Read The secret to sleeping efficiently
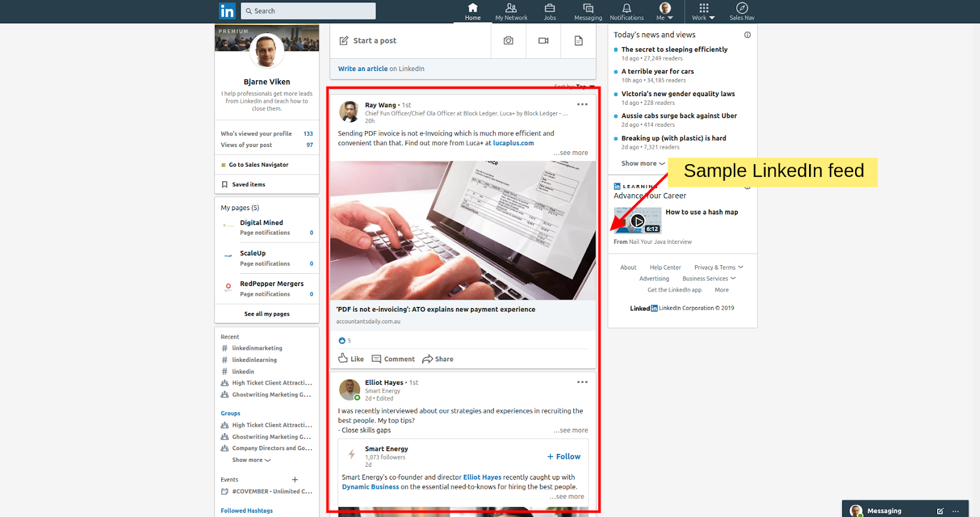The height and width of the screenshot is (517, 980). pos(674,50)
